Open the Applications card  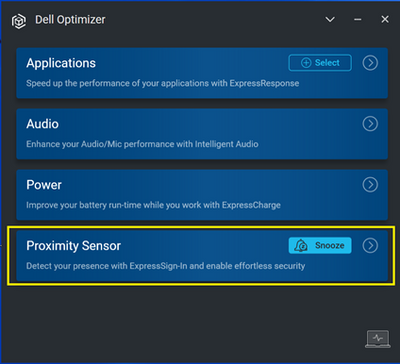click(x=202, y=73)
